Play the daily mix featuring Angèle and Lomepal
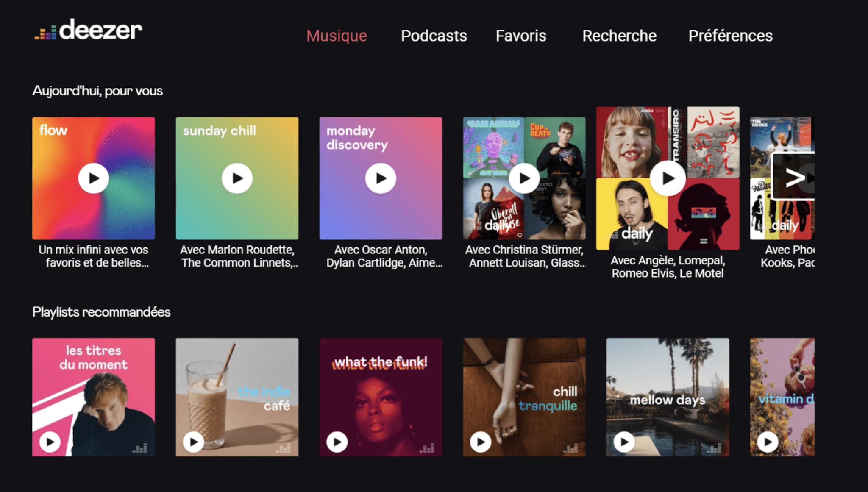Viewport: 868px width, 492px height. [x=668, y=178]
